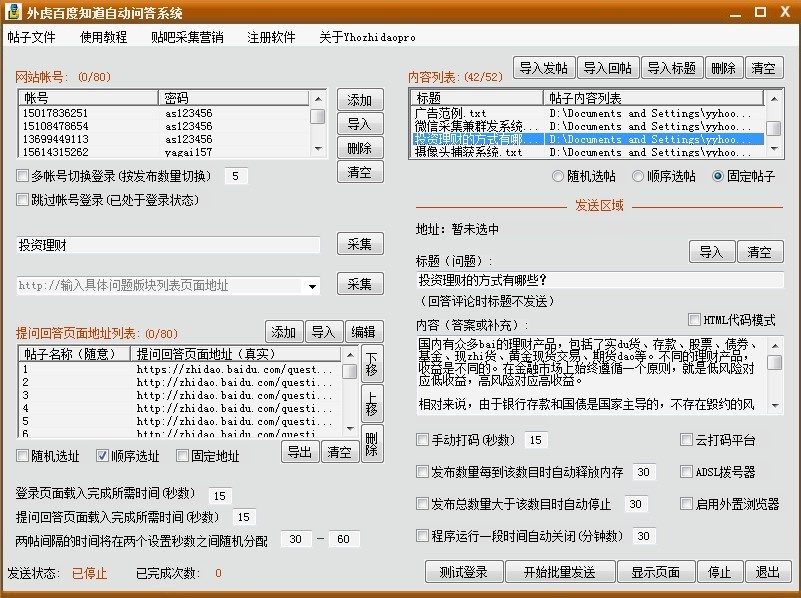This screenshot has height=598, width=801.
Task: Expand the question board URL dropdown
Action: (312, 286)
